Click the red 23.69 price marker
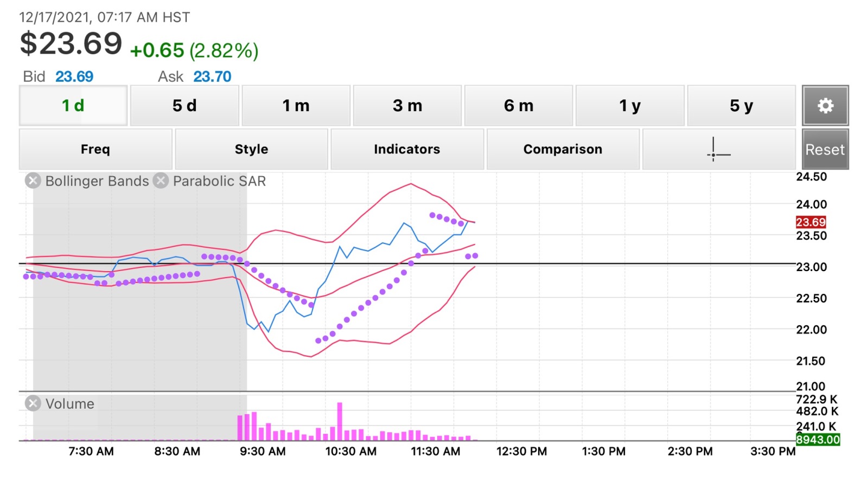This screenshot has height=488, width=868. click(x=810, y=222)
